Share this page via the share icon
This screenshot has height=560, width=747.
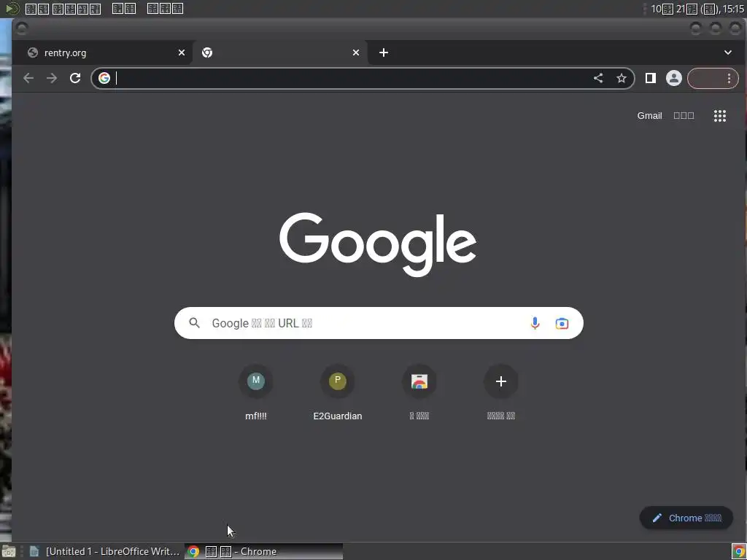click(x=598, y=78)
